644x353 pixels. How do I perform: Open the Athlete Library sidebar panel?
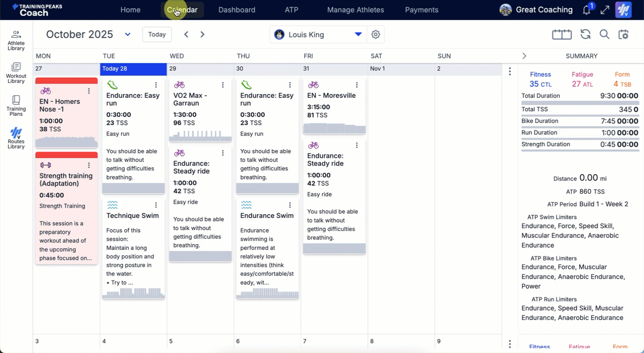click(16, 40)
